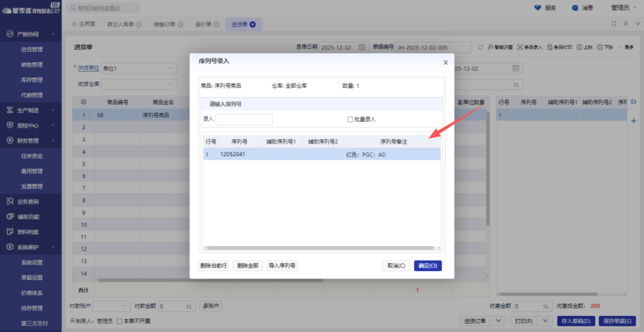
Task: Click the grid settings gear in table header
Action: point(83,102)
